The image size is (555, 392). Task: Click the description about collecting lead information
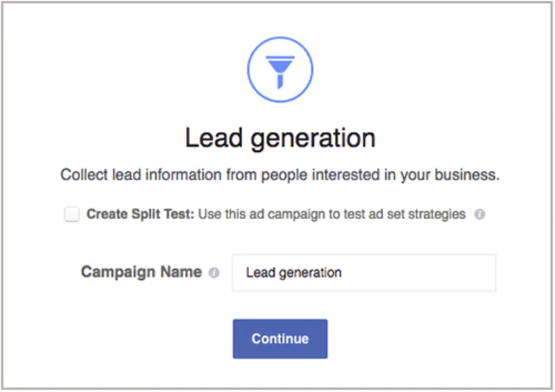(280, 175)
